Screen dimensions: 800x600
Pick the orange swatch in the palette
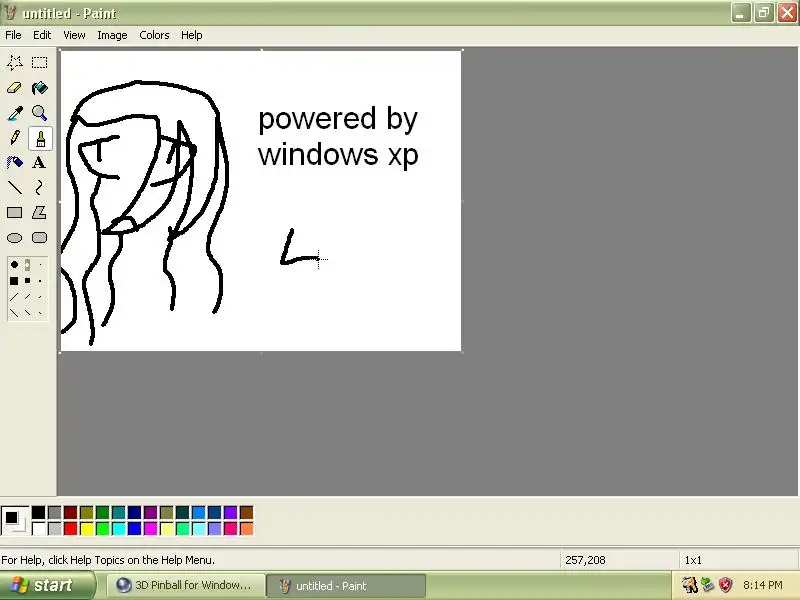click(246, 528)
